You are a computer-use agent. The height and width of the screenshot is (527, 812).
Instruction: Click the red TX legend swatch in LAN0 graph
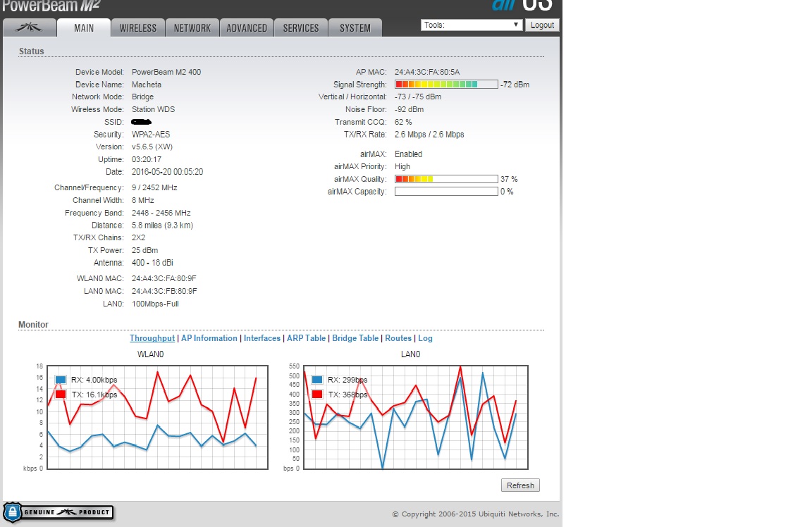317,395
